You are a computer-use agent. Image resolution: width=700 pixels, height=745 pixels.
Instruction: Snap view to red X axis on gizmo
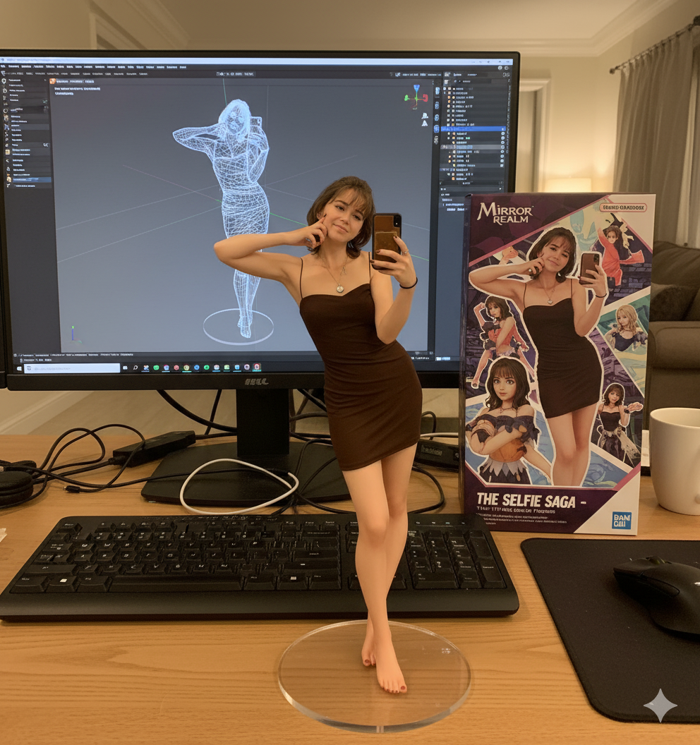[x=424, y=98]
